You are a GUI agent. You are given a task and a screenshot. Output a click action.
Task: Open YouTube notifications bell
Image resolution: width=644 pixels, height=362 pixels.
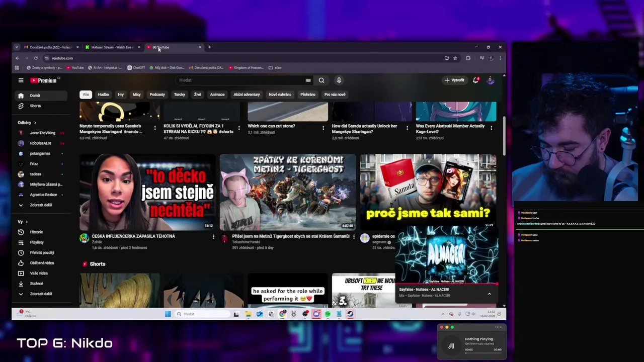click(475, 80)
